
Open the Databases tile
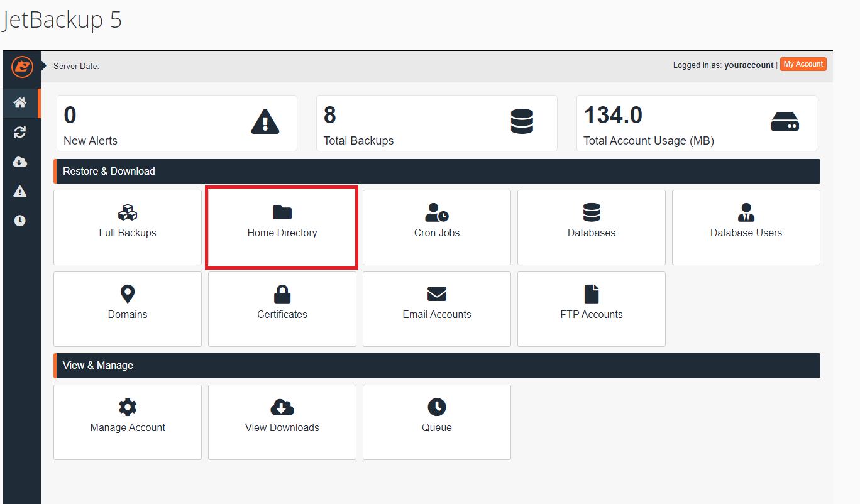592,227
